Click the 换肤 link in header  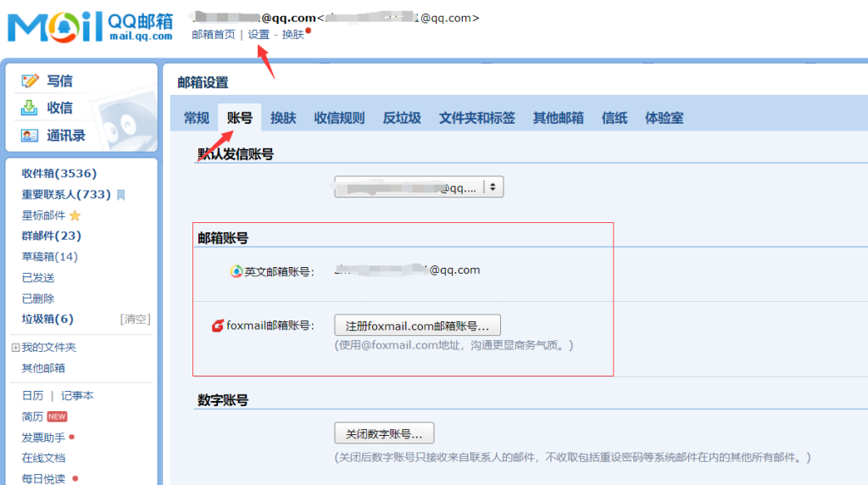292,34
